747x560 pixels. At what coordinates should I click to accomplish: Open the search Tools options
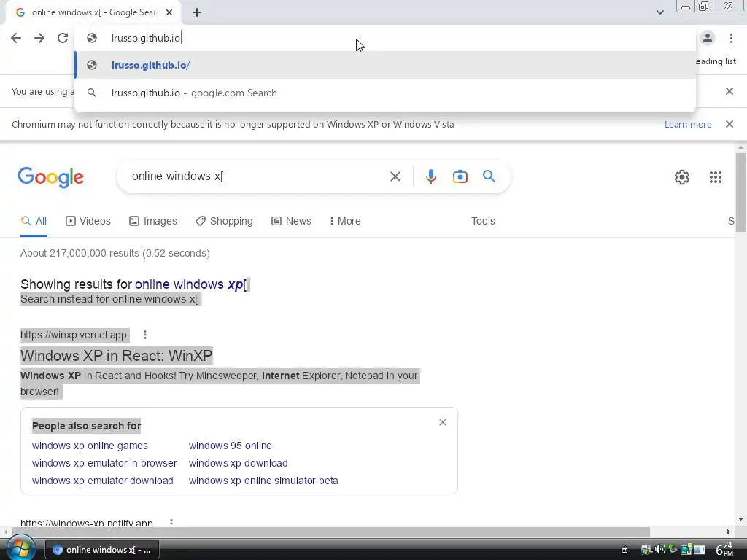[483, 221]
